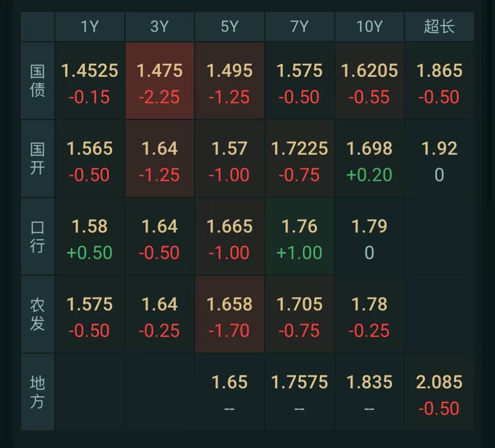Select the 3Y maturity column header
495x448 pixels.
[x=160, y=27]
